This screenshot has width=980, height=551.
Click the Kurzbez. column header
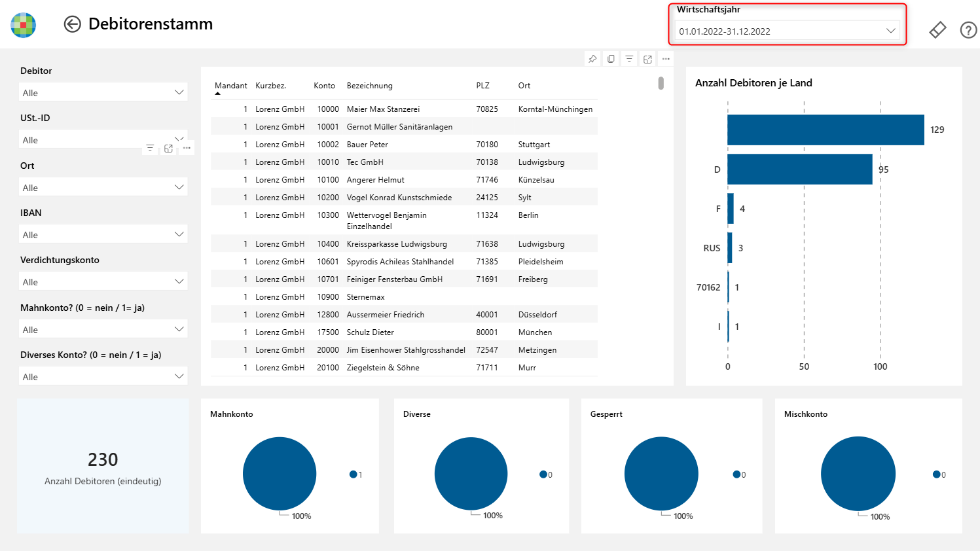270,86
